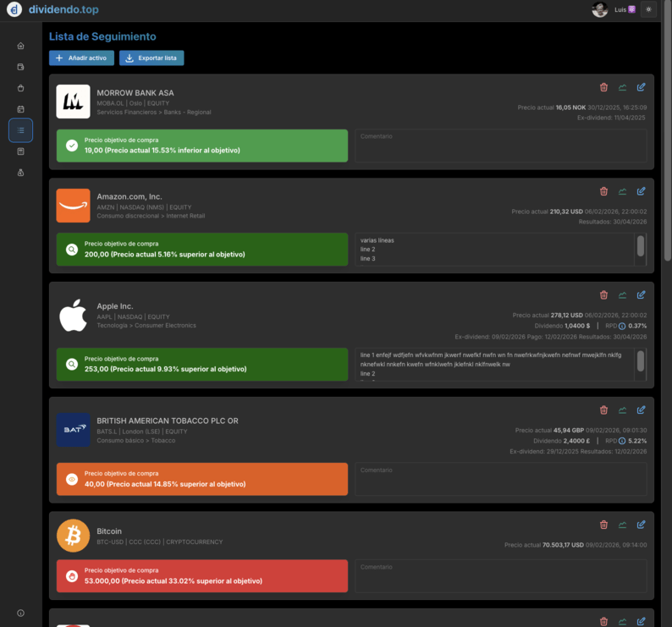Select the watchlist item in sidebar
672x627 pixels.
(20, 130)
